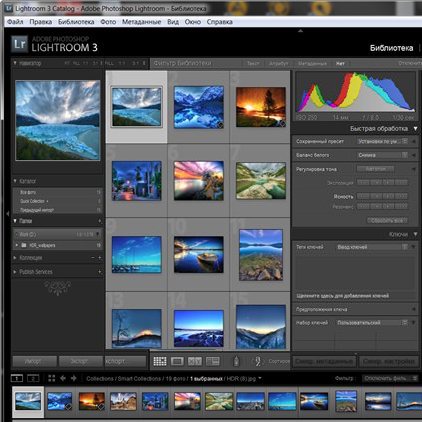Add collection with Коллекции plus icon
The width and height of the screenshot is (422, 422).
(x=99, y=258)
